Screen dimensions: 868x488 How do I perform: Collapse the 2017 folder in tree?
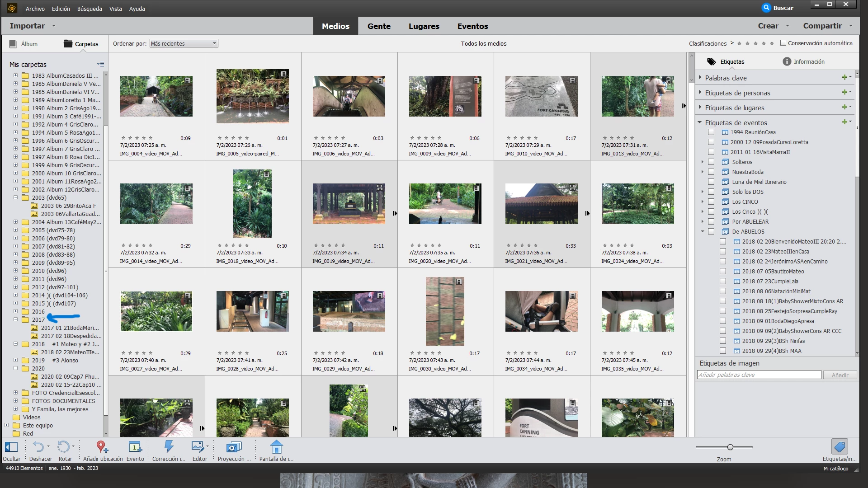click(15, 319)
